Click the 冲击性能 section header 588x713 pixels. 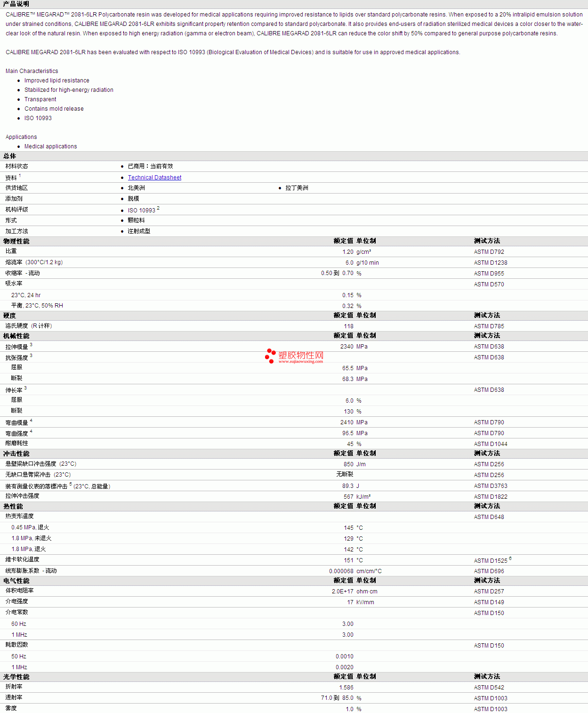click(16, 454)
